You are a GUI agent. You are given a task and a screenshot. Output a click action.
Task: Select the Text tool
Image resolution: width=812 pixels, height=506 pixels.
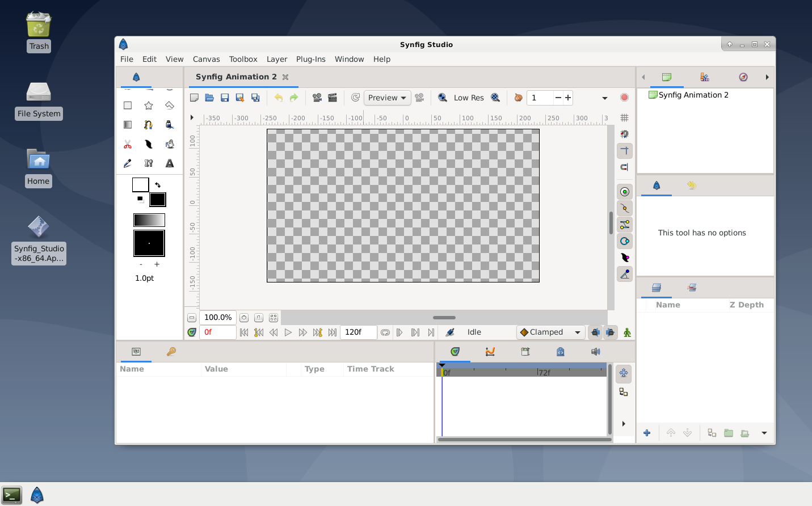[169, 163]
